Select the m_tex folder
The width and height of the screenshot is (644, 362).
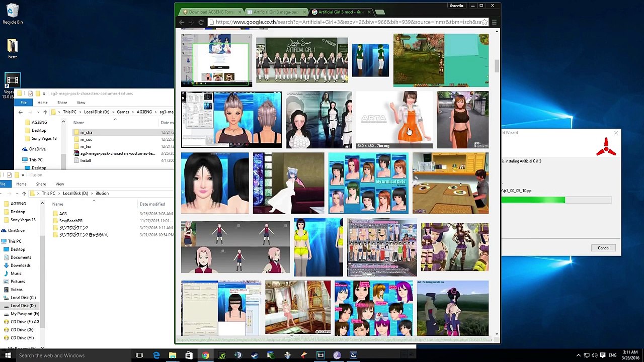click(86, 146)
